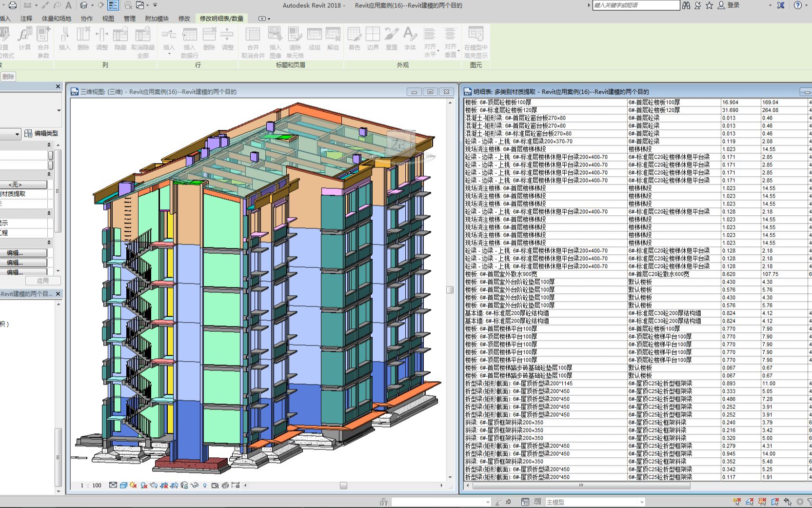Switch to 修改 ribbon tab

click(184, 19)
